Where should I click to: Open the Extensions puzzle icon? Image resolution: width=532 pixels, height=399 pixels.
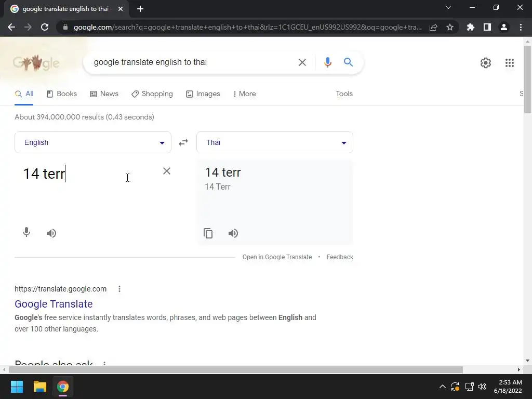pyautogui.click(x=471, y=27)
